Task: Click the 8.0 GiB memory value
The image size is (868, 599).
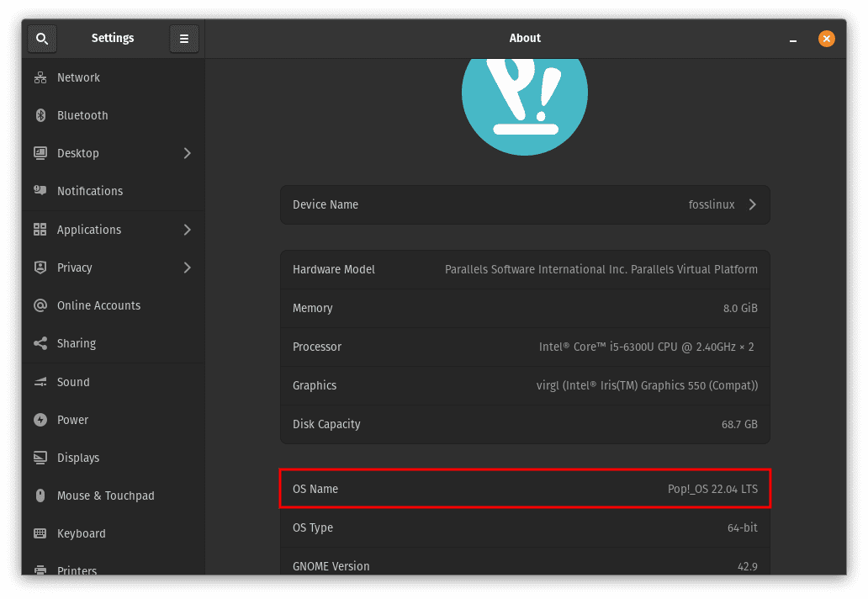Action: [740, 309]
